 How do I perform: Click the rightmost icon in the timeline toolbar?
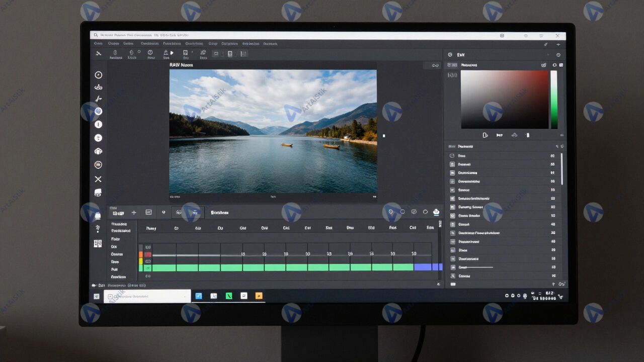[x=436, y=212]
